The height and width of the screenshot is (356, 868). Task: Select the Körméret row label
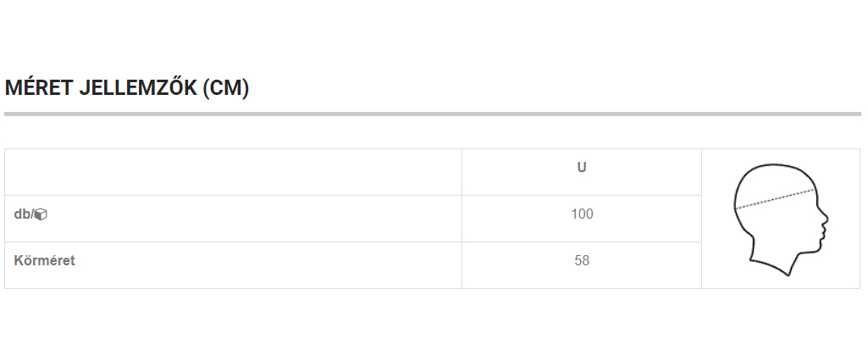[x=44, y=260]
